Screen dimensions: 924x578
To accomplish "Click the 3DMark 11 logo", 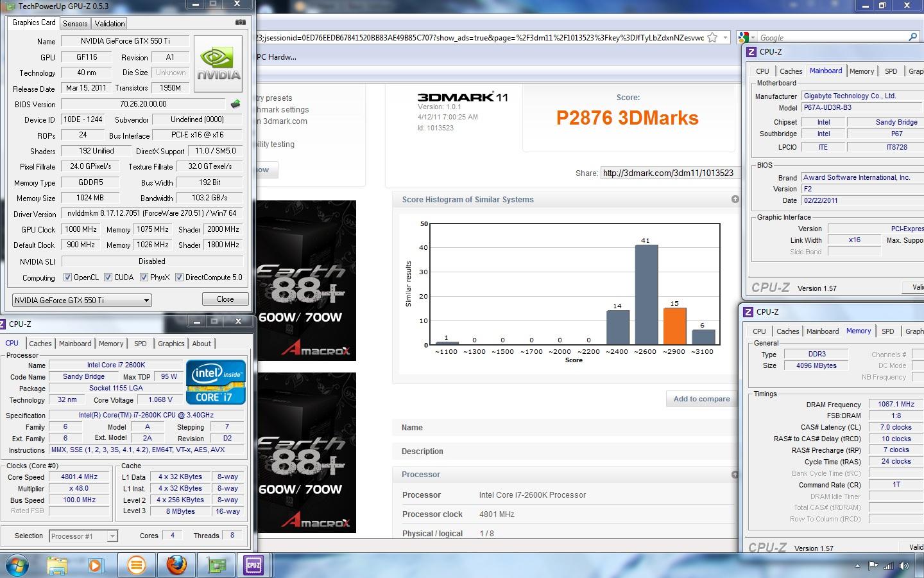I will (463, 97).
